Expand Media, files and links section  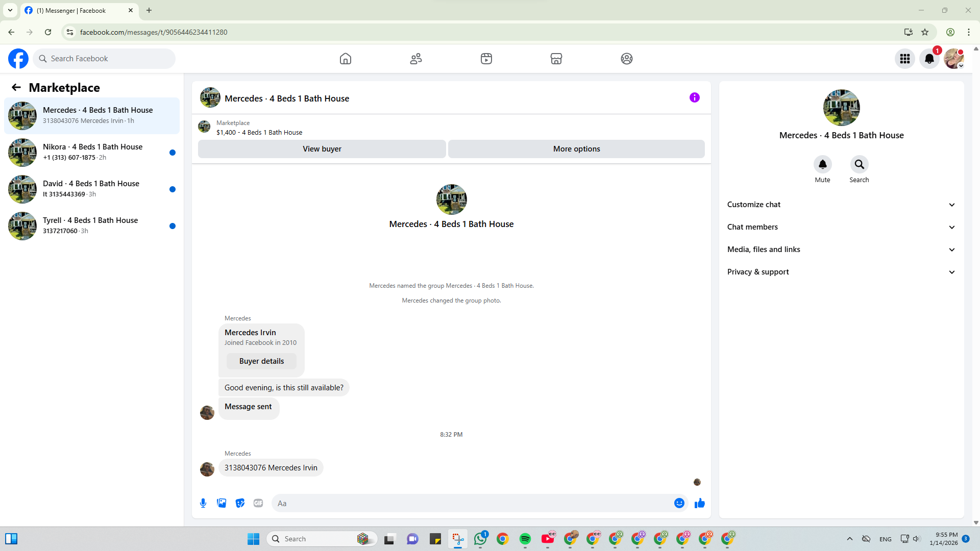coord(841,249)
